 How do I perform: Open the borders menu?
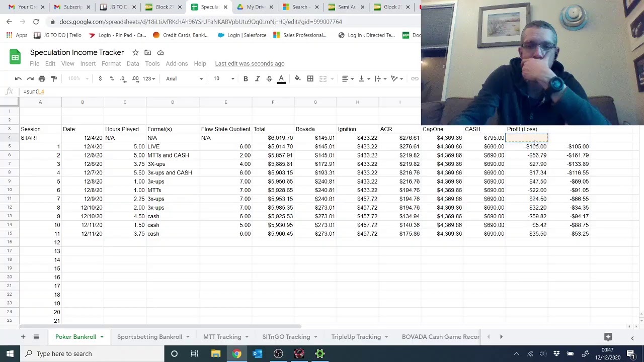click(310, 78)
